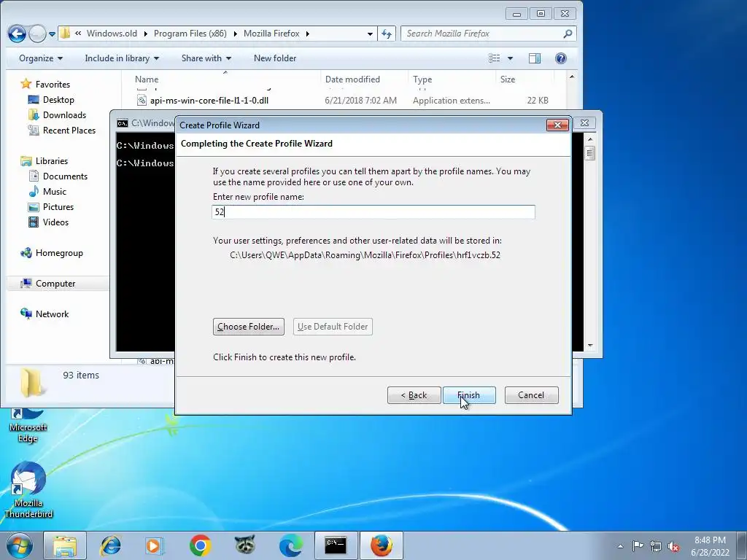Screen dimensions: 747x560
Task: Select Libraries in the navigation pane
Action: [x=52, y=161]
